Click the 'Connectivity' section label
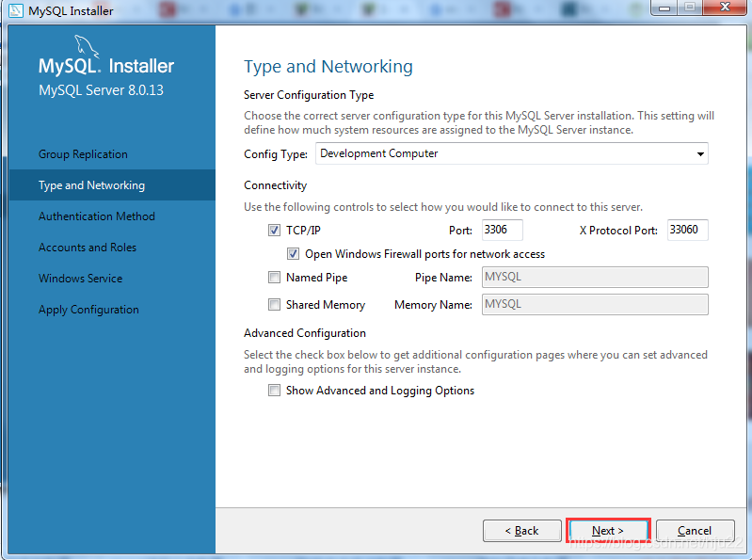The image size is (752, 560). pos(275,185)
